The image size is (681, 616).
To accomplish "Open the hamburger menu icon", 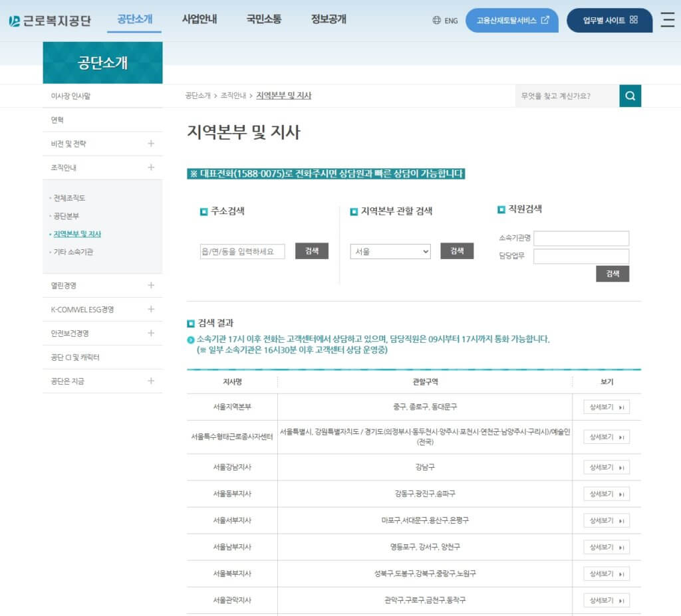I will pos(667,20).
